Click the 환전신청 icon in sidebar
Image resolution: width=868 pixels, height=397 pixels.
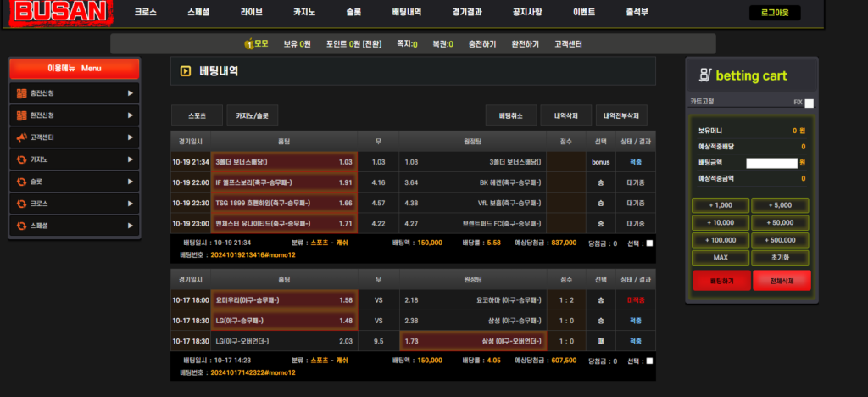[x=21, y=115]
